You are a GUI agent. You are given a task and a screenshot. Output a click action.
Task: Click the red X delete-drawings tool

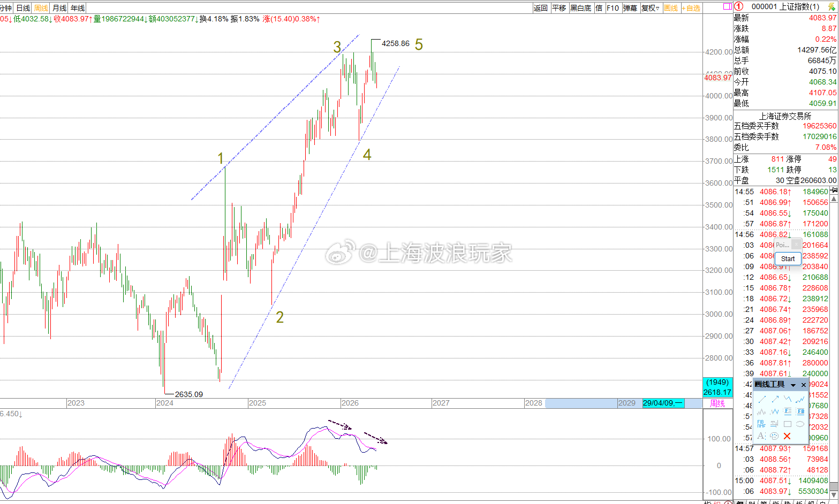[x=787, y=436]
